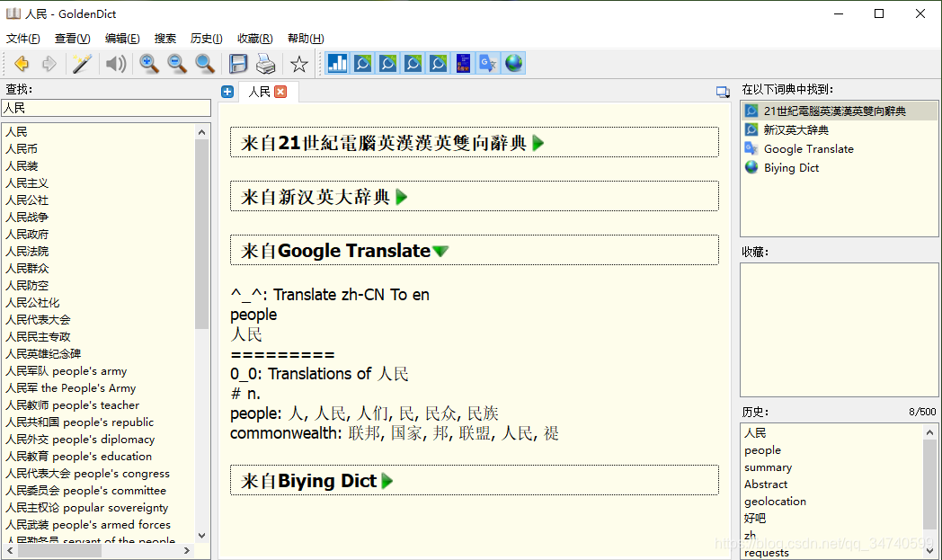Select 人民防空 in the word list
This screenshot has width=942, height=560.
click(x=27, y=286)
